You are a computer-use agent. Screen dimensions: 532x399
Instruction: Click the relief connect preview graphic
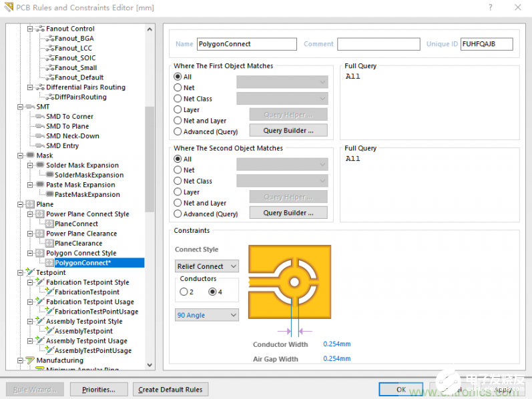290,282
